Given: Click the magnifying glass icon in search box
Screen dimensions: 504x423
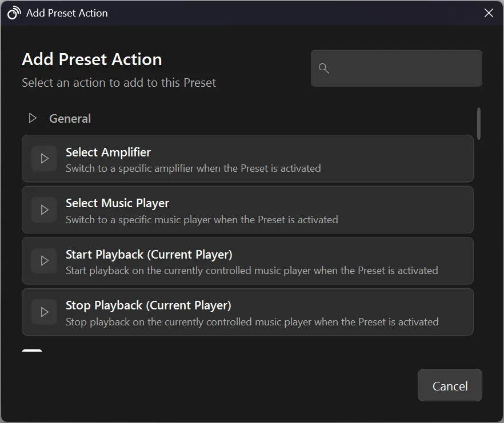Looking at the screenshot, I should click(324, 69).
